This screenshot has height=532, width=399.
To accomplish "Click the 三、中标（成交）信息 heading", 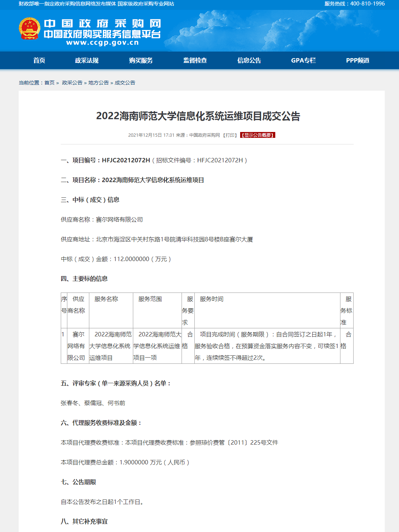I will pos(90,200).
